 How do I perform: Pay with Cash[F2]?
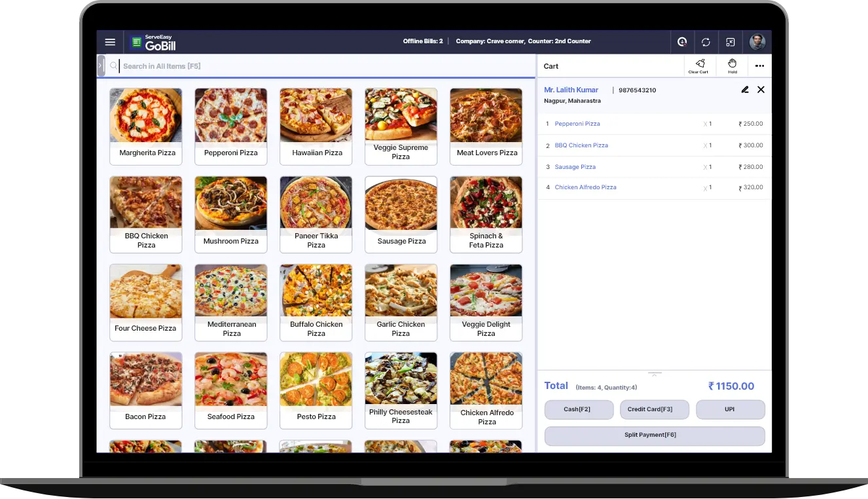579,409
